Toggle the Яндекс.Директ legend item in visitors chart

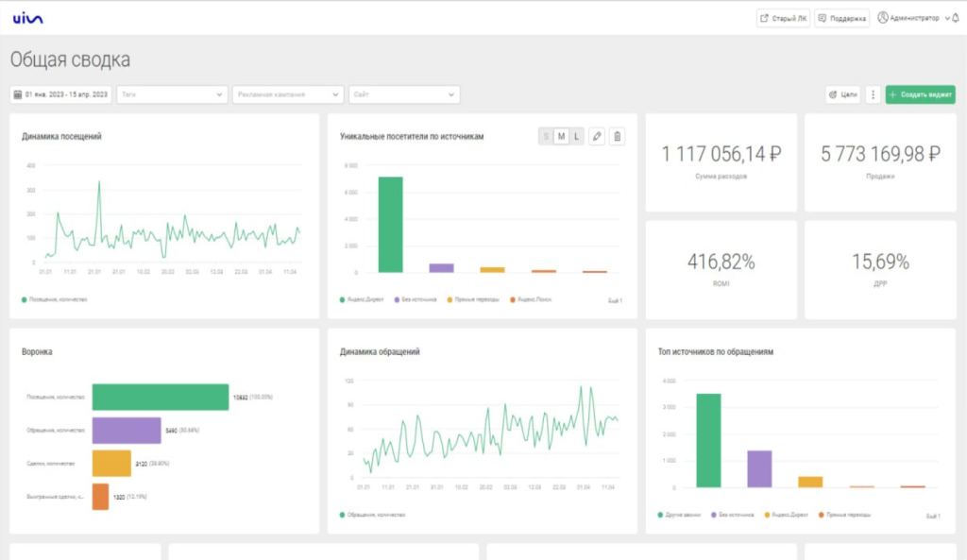[x=363, y=299]
